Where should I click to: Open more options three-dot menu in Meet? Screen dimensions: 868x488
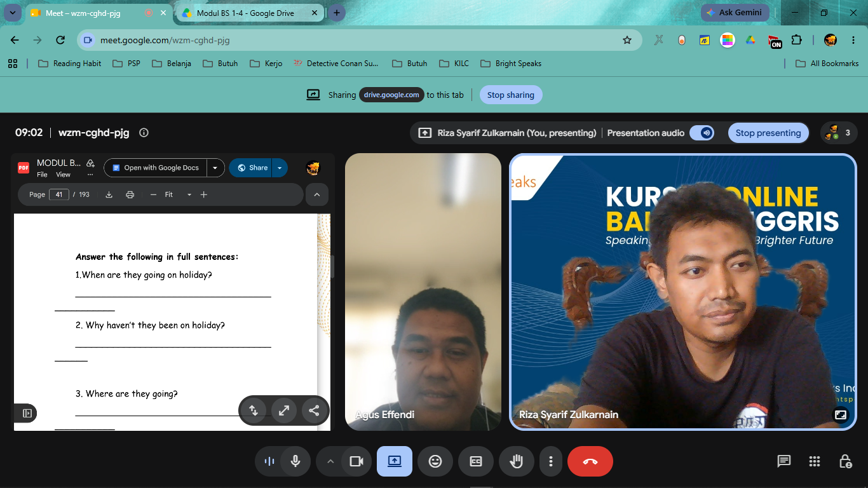pos(551,461)
